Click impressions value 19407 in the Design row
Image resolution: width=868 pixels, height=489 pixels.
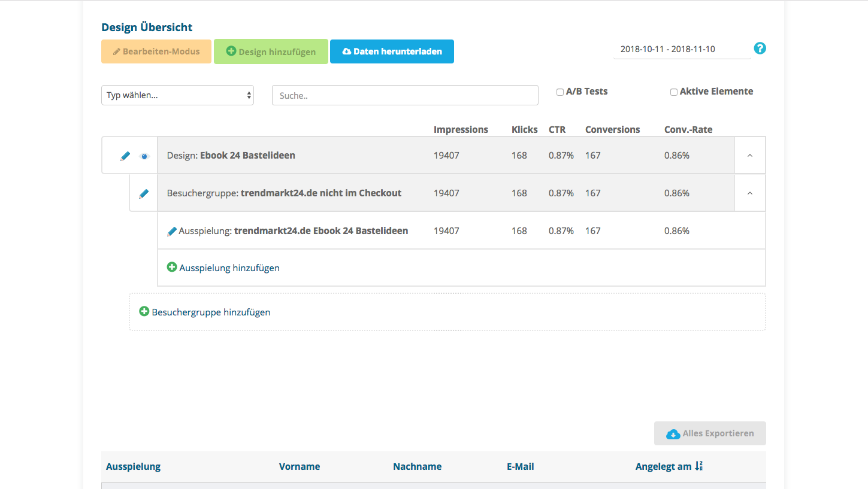click(446, 156)
